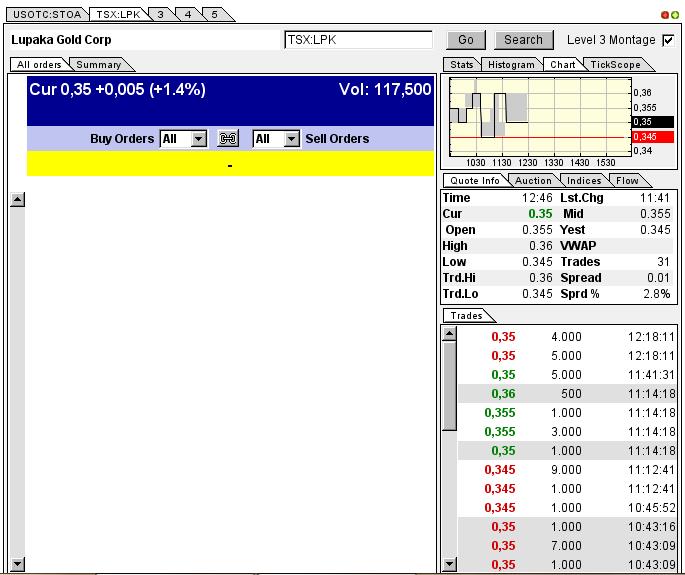
Task: Select the TSX:LPK tab
Action: [118, 14]
